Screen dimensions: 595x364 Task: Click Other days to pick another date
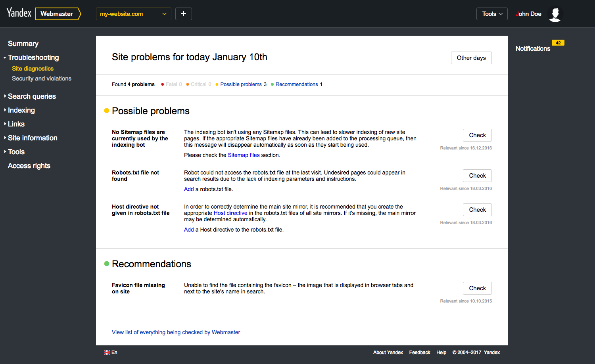(471, 57)
